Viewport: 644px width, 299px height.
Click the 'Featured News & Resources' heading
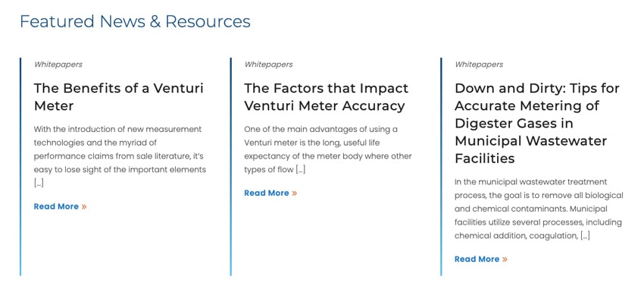135,21
